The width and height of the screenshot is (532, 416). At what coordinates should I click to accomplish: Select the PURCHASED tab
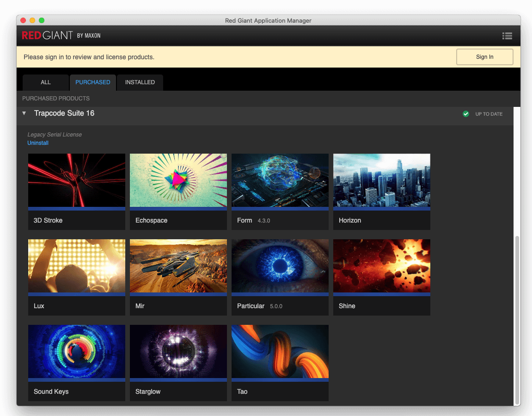tap(92, 82)
